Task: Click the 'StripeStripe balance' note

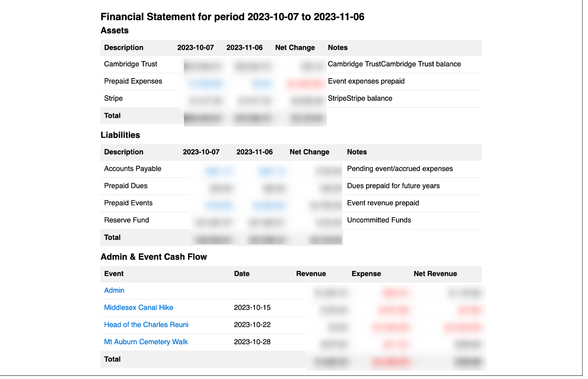Action: 360,98
